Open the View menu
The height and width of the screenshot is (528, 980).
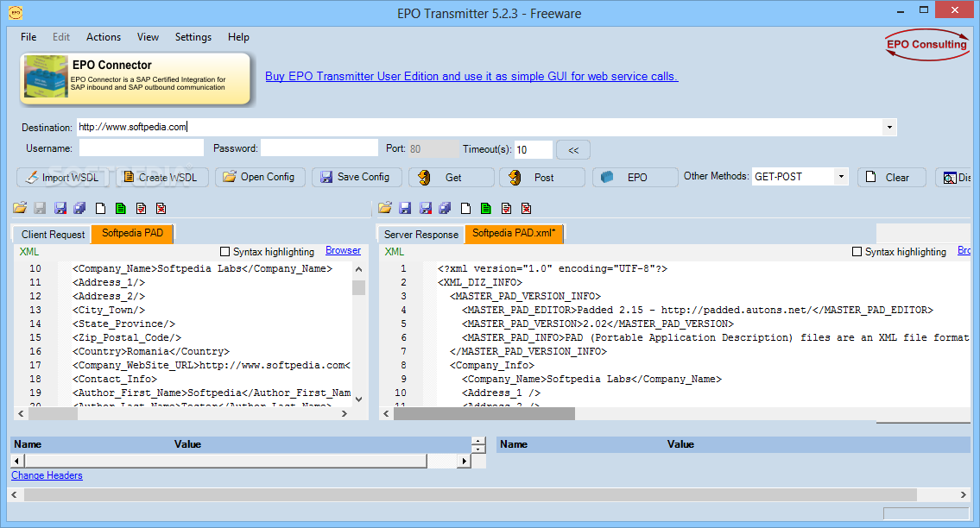149,37
